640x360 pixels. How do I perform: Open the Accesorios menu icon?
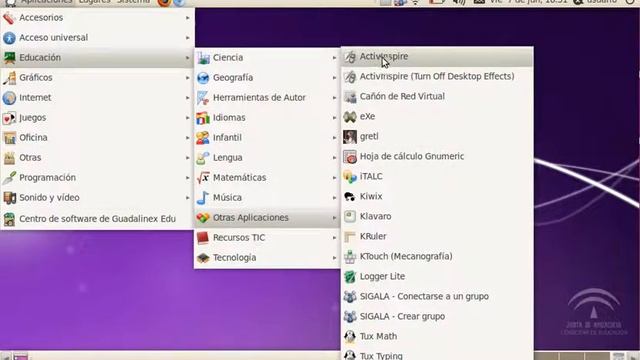coord(9,18)
